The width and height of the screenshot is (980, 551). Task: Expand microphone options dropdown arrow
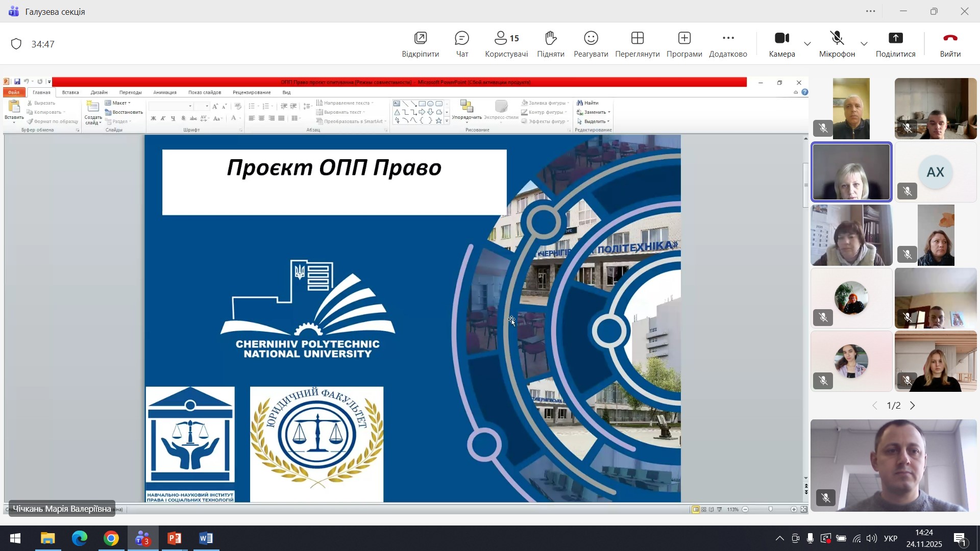tap(864, 44)
